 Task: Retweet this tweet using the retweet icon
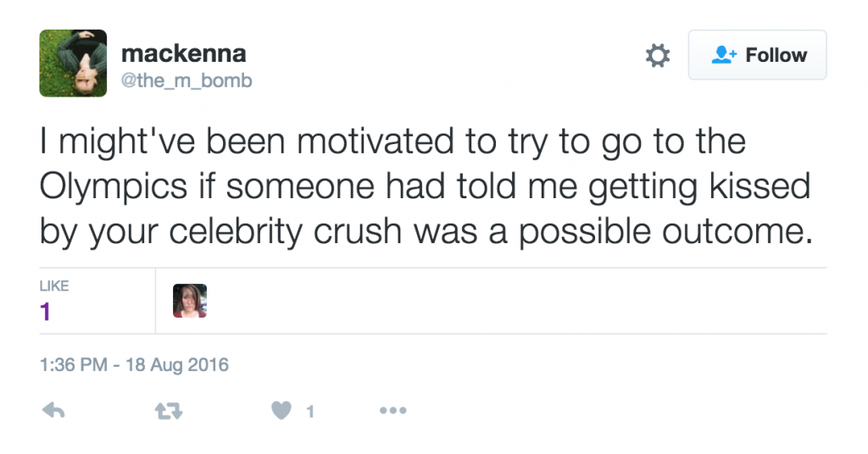pyautogui.click(x=170, y=411)
